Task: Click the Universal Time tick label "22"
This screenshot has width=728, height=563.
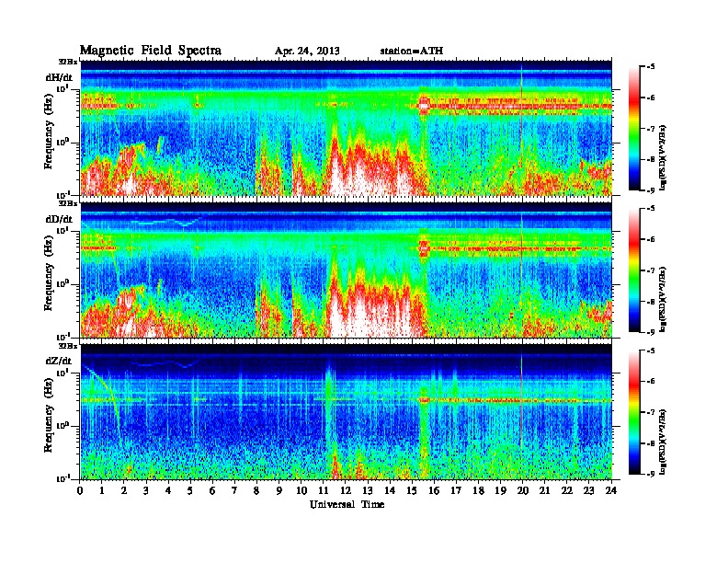Action: (x=567, y=490)
